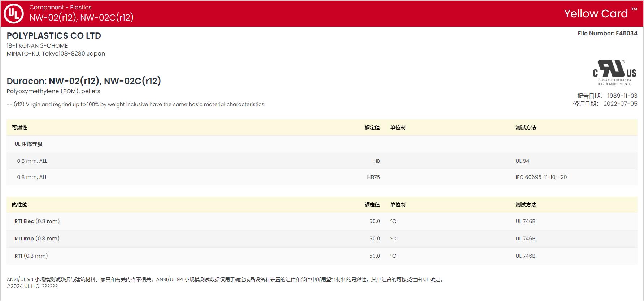Image resolution: width=644 pixels, height=301 pixels.
Task: Select 'Polyoxymethylene (POM), pellets' description
Action: 53,91
